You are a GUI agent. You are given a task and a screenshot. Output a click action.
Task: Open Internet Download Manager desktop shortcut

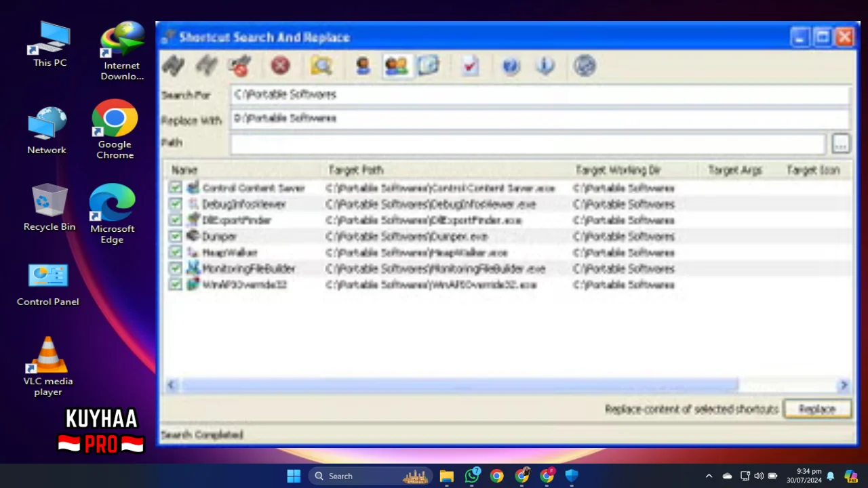coord(122,51)
